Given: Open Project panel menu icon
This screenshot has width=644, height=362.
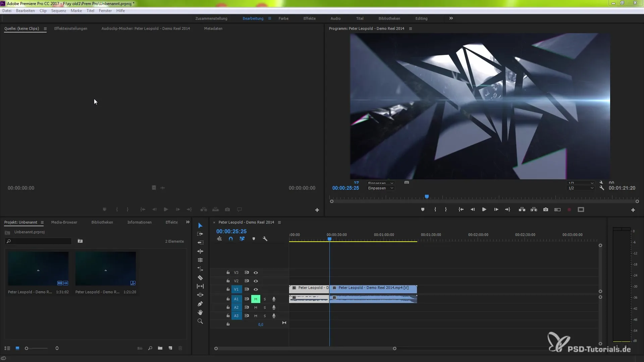Looking at the screenshot, I should pyautogui.click(x=42, y=223).
